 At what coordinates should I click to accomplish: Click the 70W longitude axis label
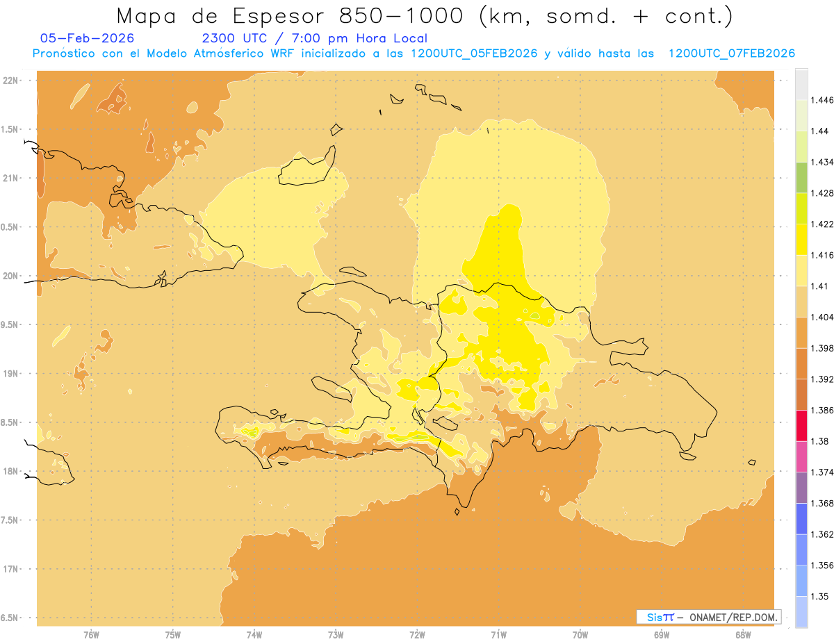580,635
